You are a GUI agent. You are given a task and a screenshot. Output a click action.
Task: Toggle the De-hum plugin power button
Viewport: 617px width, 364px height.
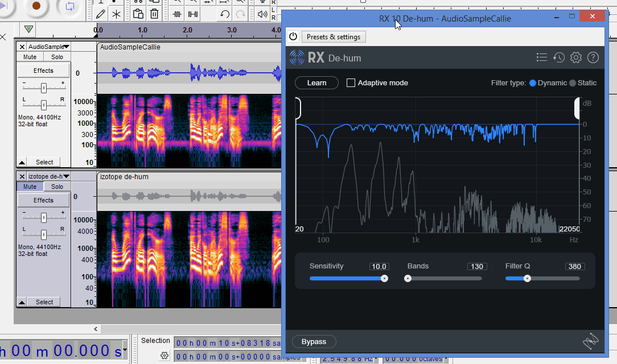(x=293, y=36)
